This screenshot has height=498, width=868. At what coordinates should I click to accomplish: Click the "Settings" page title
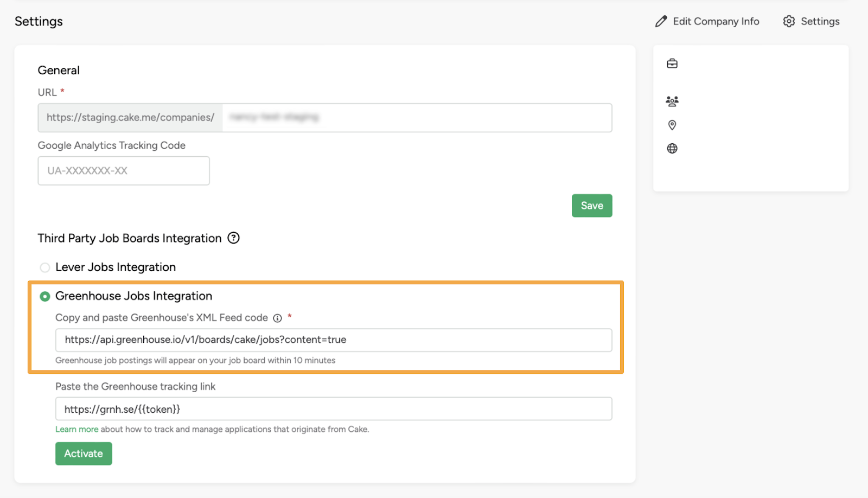[39, 21]
